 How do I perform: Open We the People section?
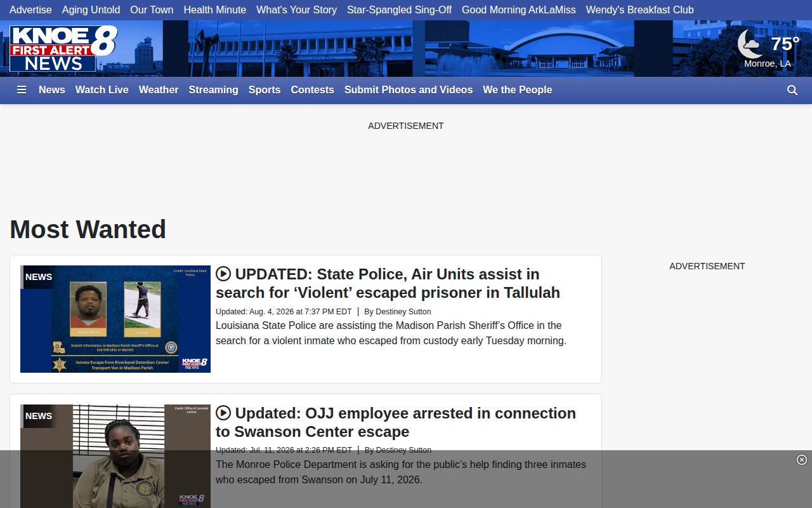pyautogui.click(x=518, y=90)
